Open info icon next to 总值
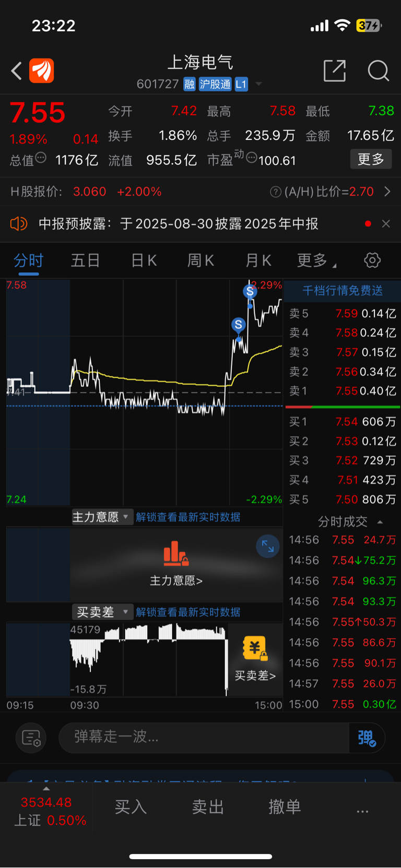The width and height of the screenshot is (401, 868). click(41, 158)
